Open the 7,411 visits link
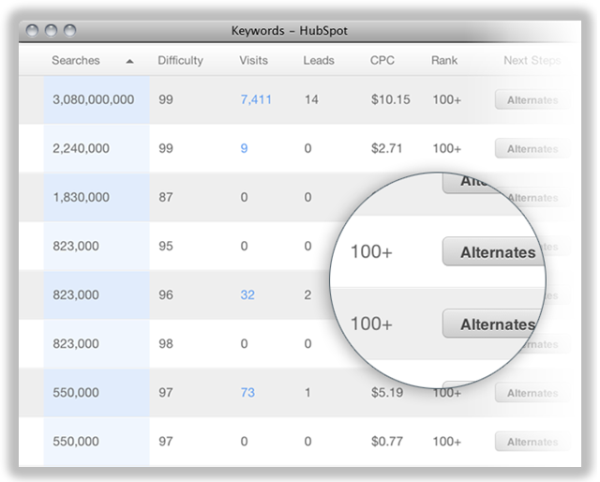This screenshot has height=482, width=600. click(x=256, y=100)
